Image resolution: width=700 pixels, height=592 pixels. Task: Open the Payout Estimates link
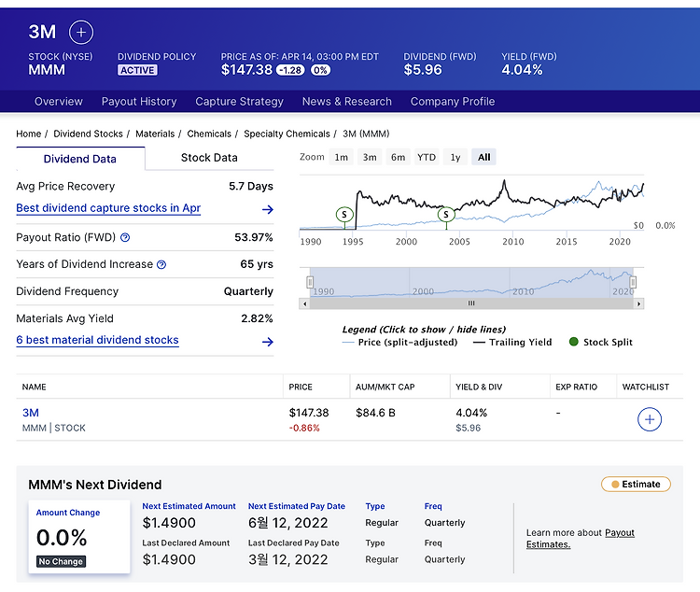tap(619, 532)
